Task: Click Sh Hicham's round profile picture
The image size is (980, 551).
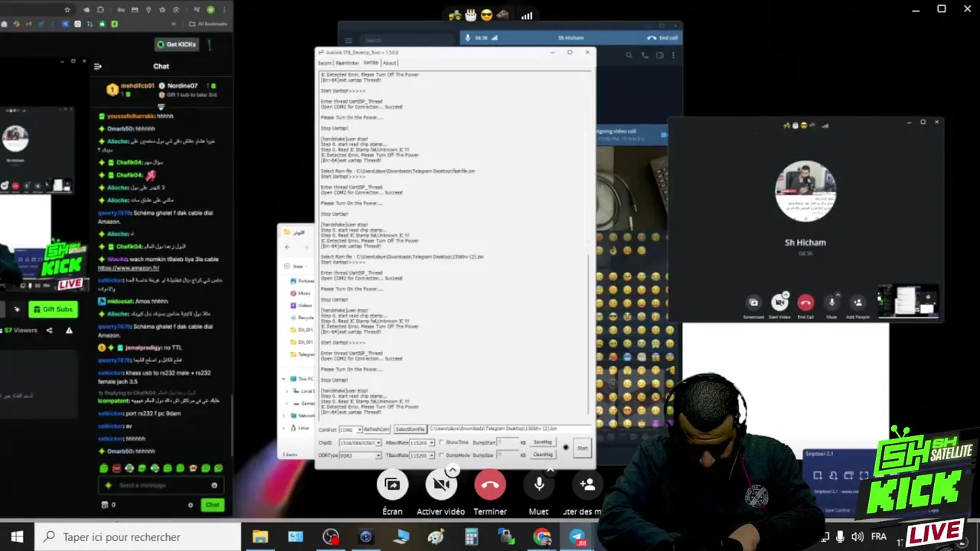Action: pos(805,191)
